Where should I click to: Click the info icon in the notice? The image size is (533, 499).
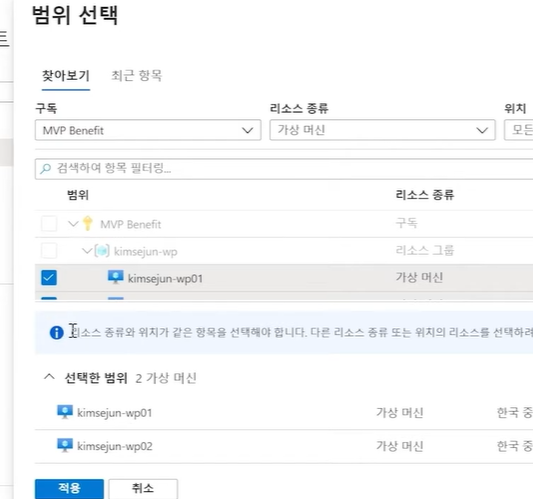point(56,332)
